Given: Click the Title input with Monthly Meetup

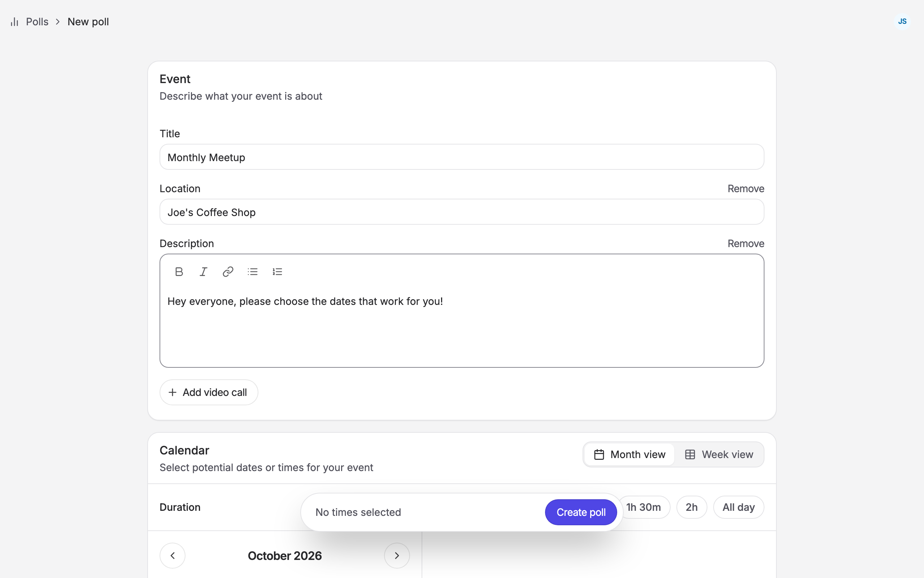Looking at the screenshot, I should click(x=462, y=157).
